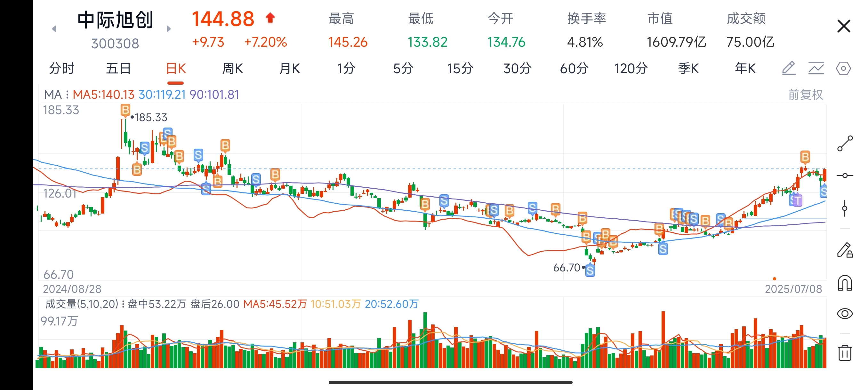Select the trend line drawing tool
The height and width of the screenshot is (390, 868).
pos(845,144)
